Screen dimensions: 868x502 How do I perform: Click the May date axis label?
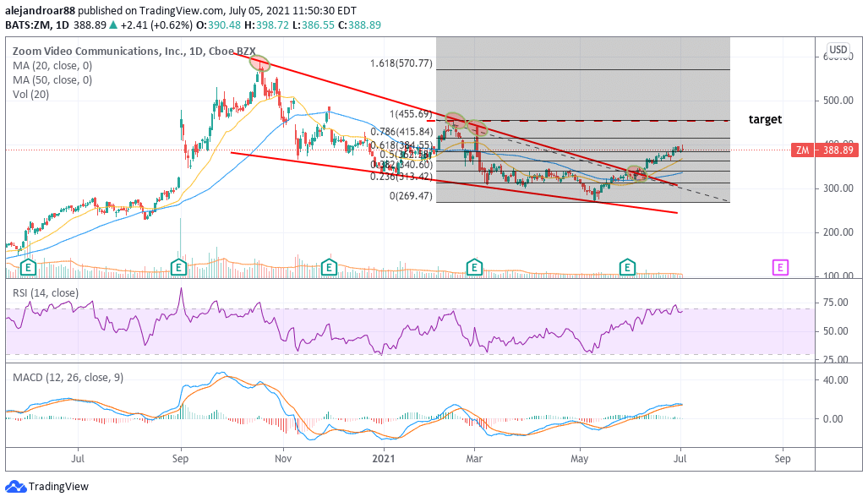580,459
